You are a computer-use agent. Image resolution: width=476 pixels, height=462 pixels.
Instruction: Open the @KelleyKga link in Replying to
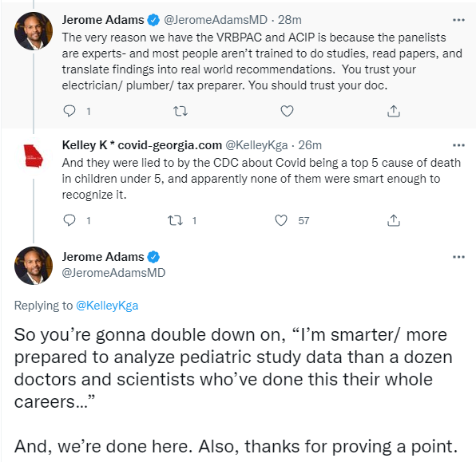click(107, 306)
